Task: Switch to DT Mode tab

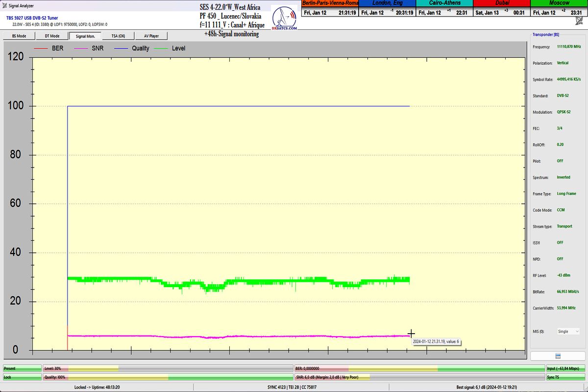Action: point(52,36)
